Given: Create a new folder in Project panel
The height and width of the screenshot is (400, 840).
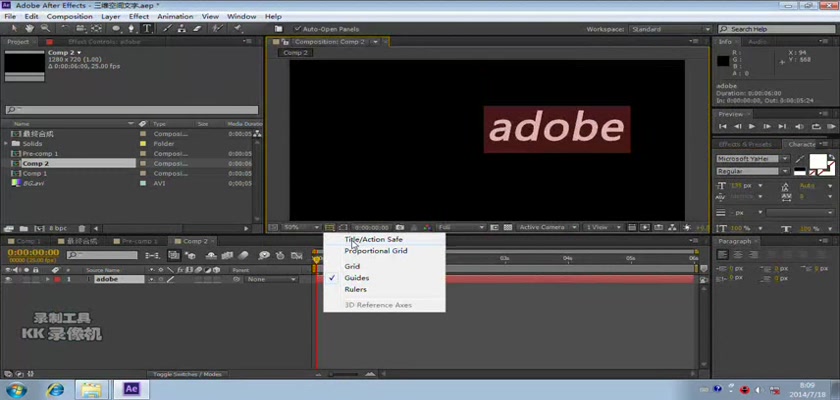Looking at the screenshot, I should point(24,228).
